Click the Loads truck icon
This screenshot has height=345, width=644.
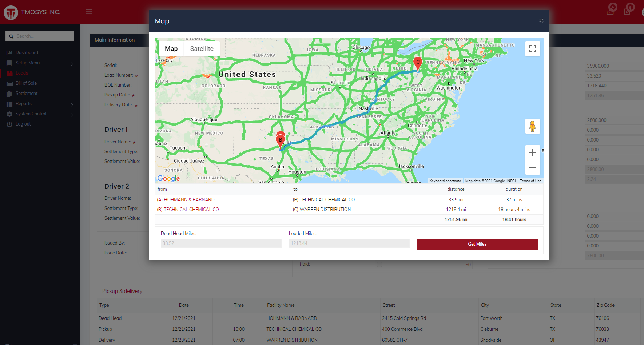pyautogui.click(x=9, y=73)
